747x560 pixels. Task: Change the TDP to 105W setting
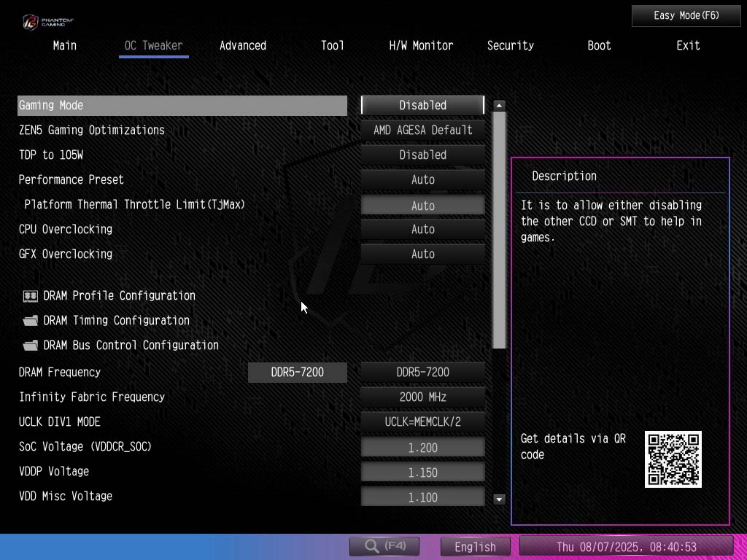click(x=422, y=155)
